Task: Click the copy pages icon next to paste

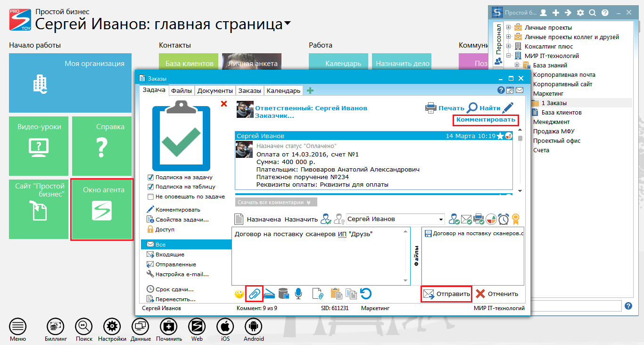Action: 351,294
